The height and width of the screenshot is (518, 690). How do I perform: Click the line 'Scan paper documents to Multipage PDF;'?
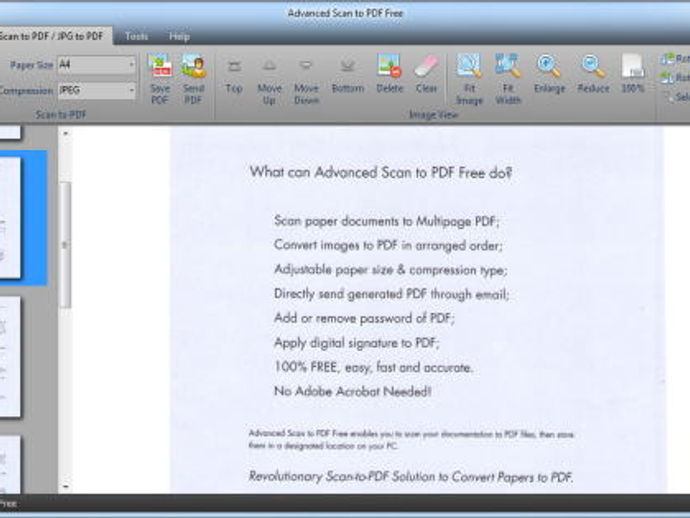pos(387,221)
